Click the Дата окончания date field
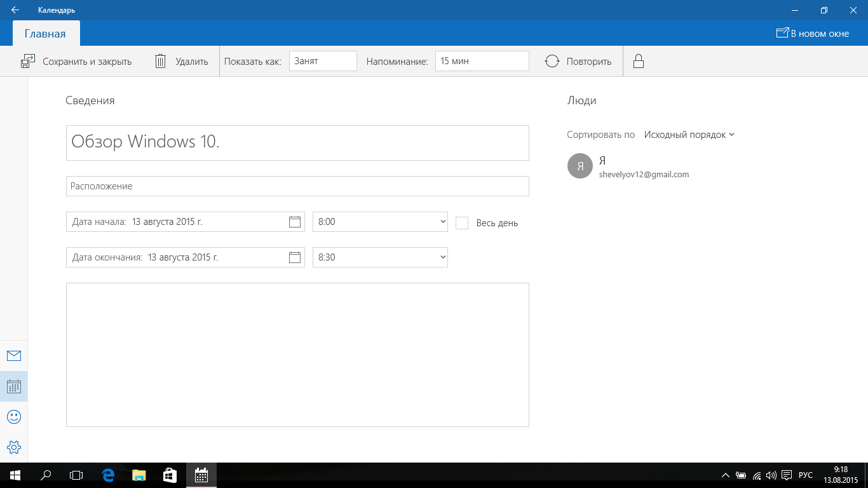This screenshot has width=868, height=488. coord(186,257)
